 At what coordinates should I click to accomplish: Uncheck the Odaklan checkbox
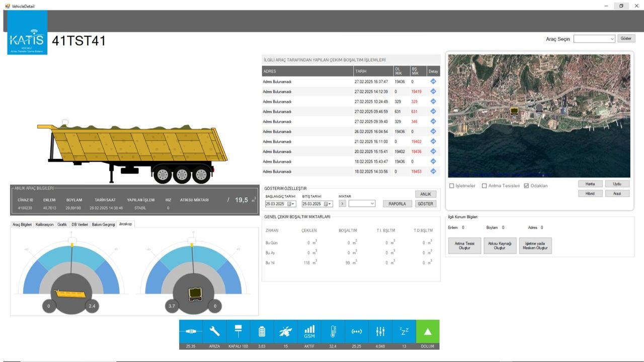click(526, 186)
